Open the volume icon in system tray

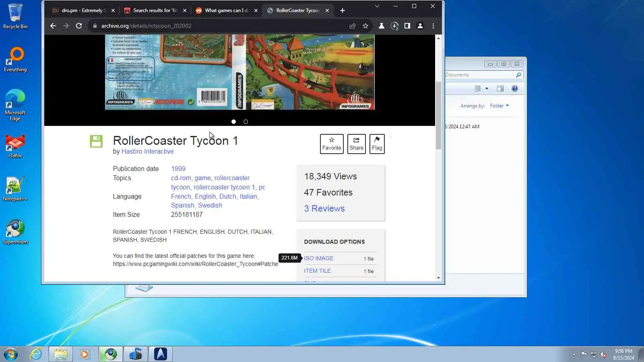pyautogui.click(x=603, y=354)
